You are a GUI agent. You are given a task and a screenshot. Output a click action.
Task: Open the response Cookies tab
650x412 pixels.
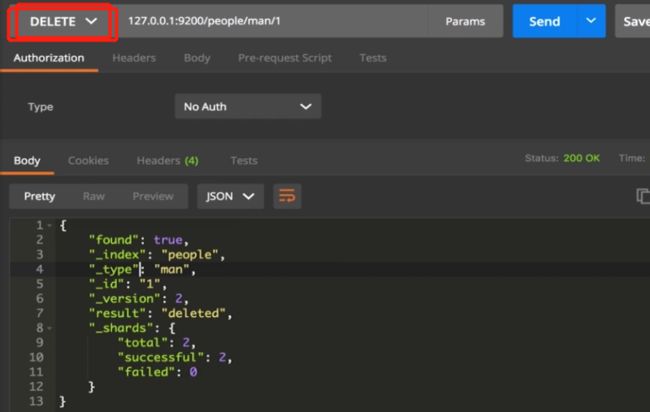pos(88,161)
